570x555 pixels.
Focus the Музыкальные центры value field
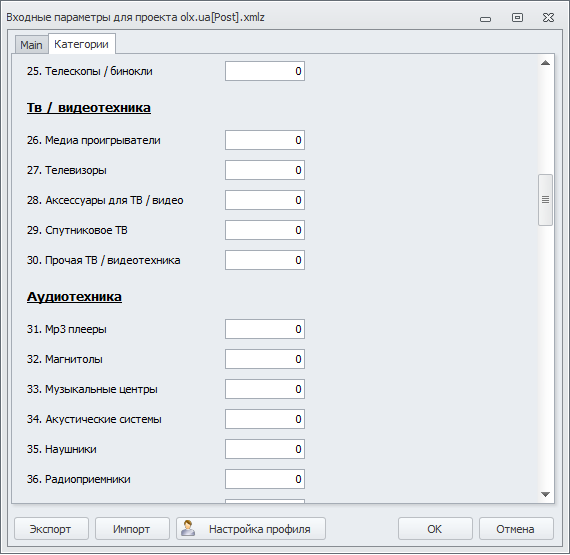coord(265,389)
